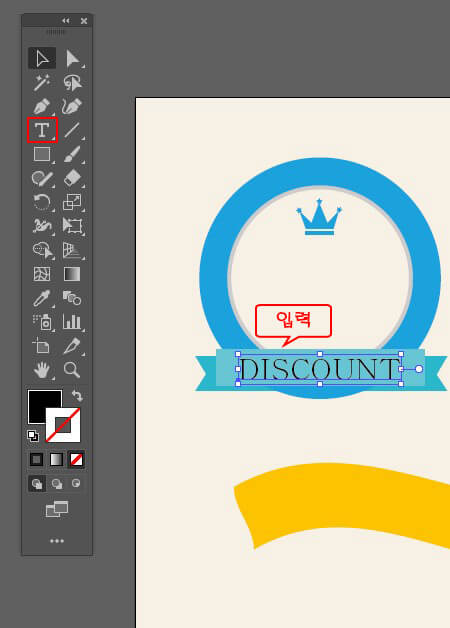
Task: Swap fill and stroke colors
Action: coord(77,396)
